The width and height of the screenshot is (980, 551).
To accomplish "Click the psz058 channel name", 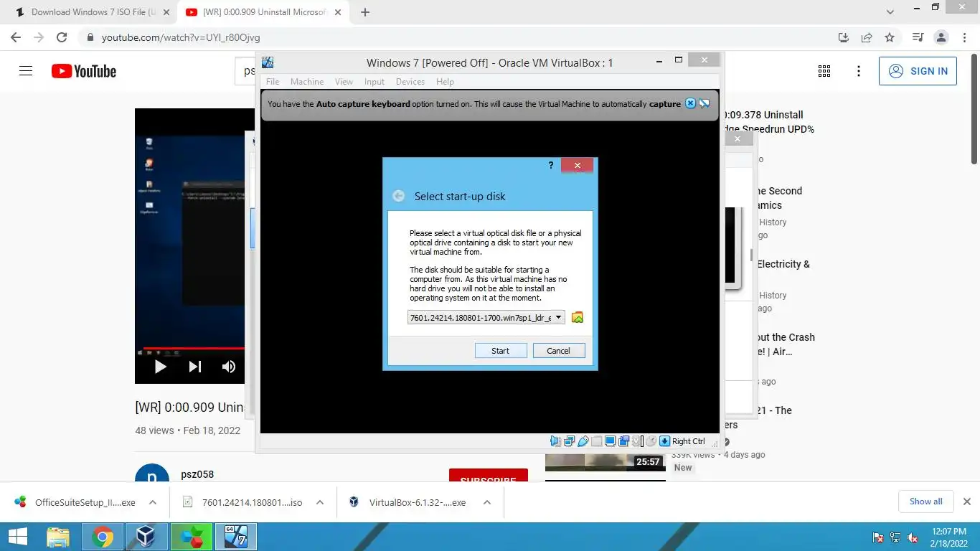I will coord(197,474).
